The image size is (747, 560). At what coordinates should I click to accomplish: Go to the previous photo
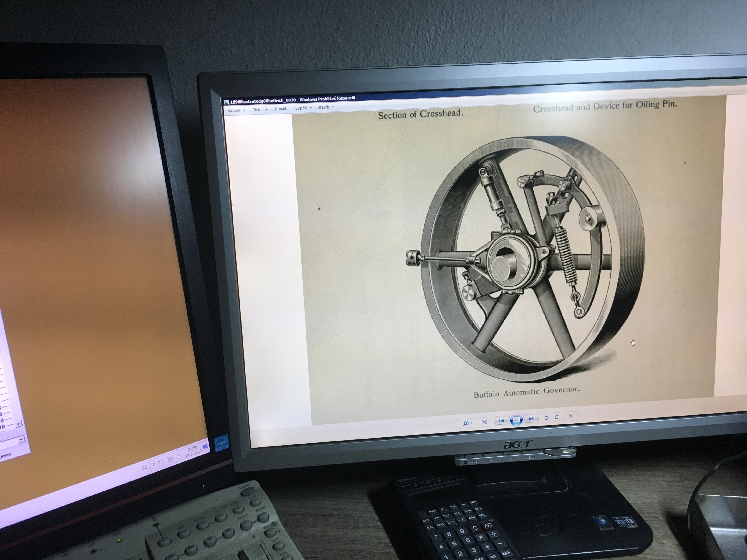point(502,421)
